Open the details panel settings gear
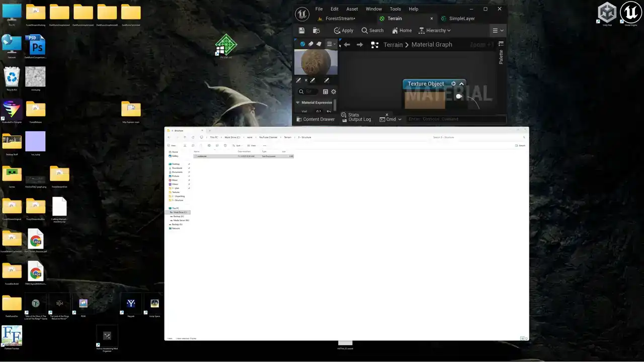Image resolution: width=644 pixels, height=362 pixels. (334, 92)
